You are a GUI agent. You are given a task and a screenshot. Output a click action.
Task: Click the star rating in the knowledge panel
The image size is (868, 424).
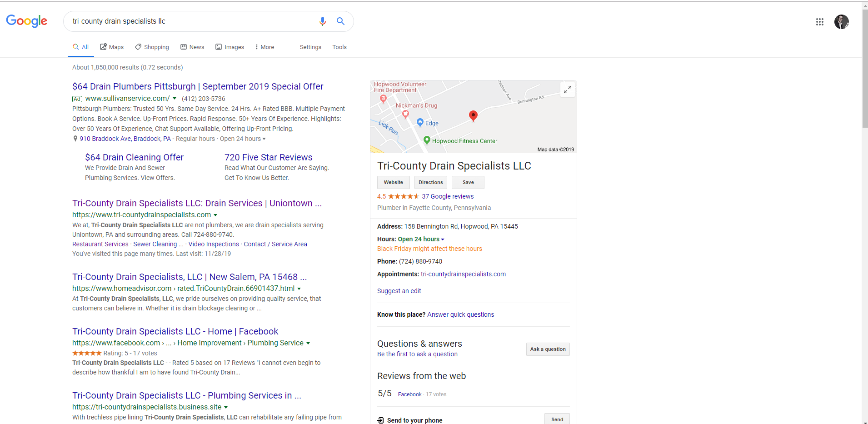pyautogui.click(x=404, y=196)
